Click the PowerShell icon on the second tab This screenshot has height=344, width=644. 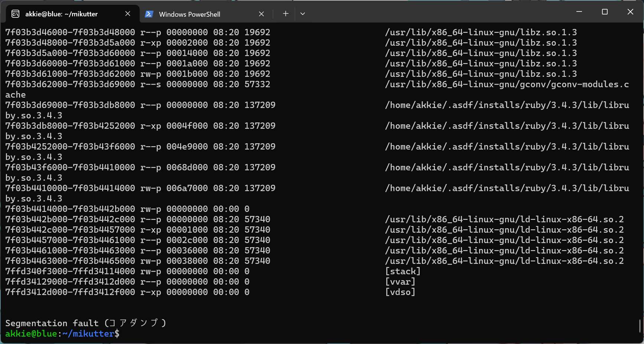click(x=149, y=14)
